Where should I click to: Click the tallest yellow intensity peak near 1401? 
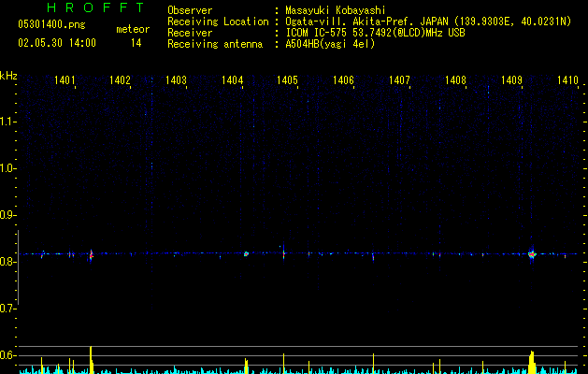[x=91, y=360]
